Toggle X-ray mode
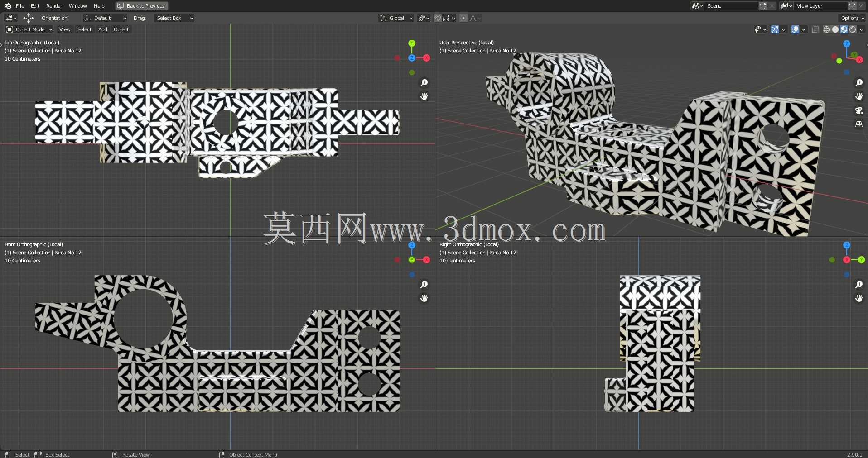This screenshot has height=458, width=868. point(815,29)
